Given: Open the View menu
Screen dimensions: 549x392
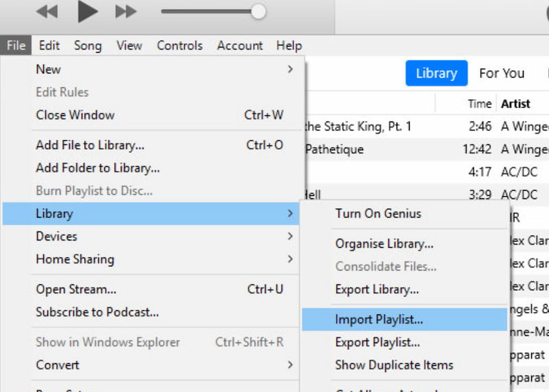Looking at the screenshot, I should point(129,45).
